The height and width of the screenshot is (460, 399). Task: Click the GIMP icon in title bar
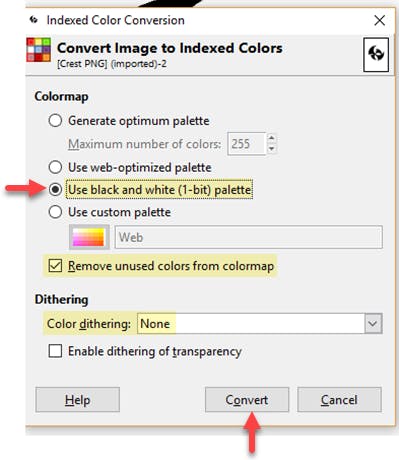coord(33,20)
